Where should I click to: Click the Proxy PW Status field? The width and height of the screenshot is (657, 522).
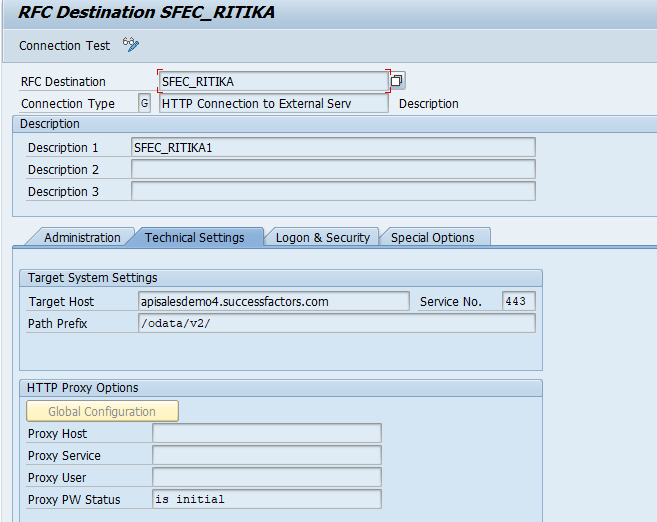pyautogui.click(x=267, y=499)
